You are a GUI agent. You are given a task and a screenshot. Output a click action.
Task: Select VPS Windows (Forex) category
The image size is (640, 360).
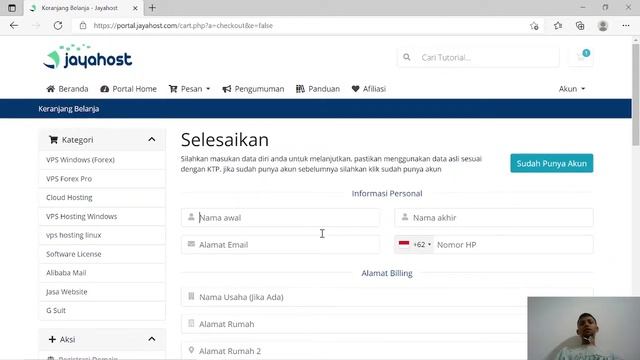click(x=102, y=160)
